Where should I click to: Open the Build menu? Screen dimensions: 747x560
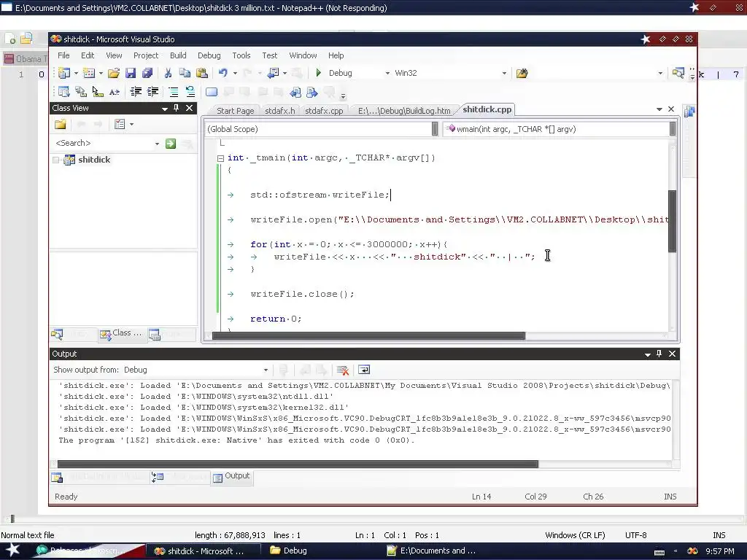point(178,55)
